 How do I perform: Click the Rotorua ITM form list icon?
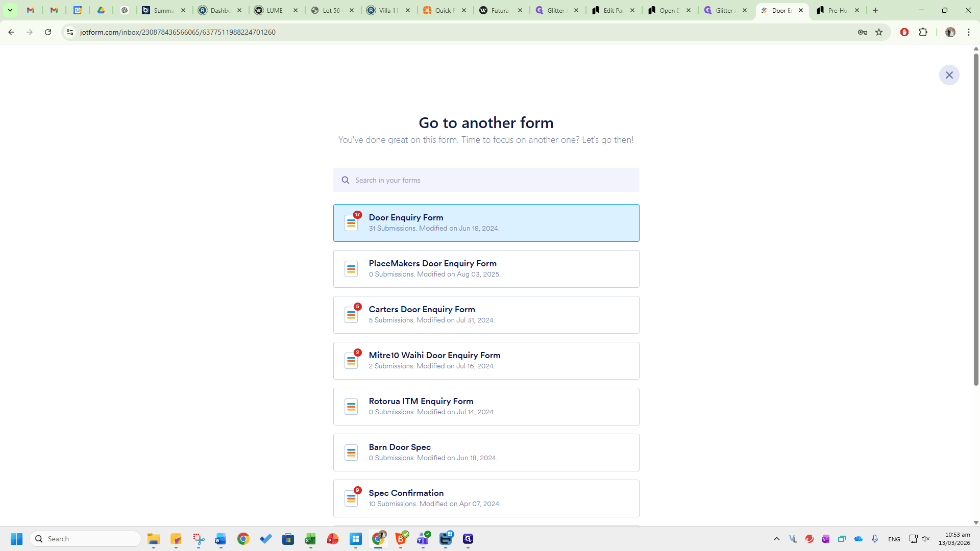(351, 407)
